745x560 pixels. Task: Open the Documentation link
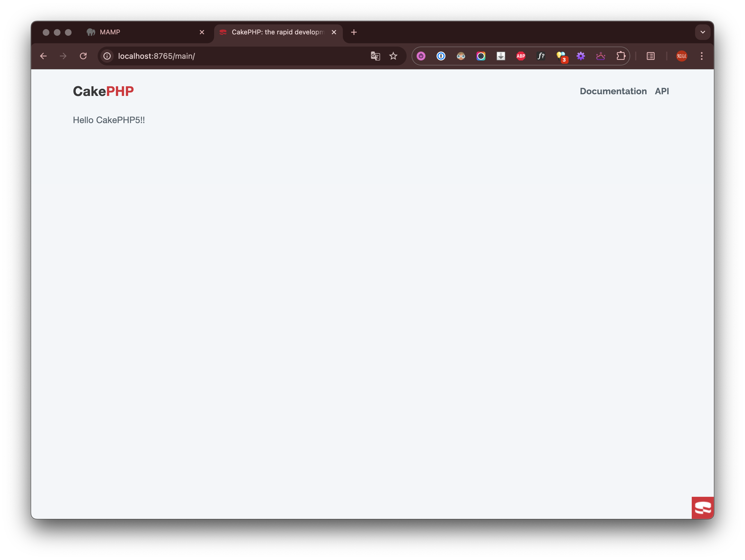(x=613, y=91)
